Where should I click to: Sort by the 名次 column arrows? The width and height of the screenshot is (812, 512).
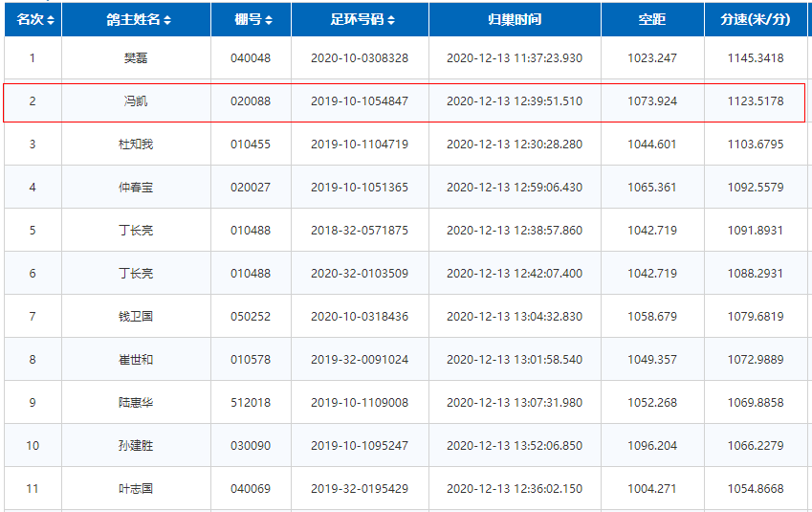point(51,20)
